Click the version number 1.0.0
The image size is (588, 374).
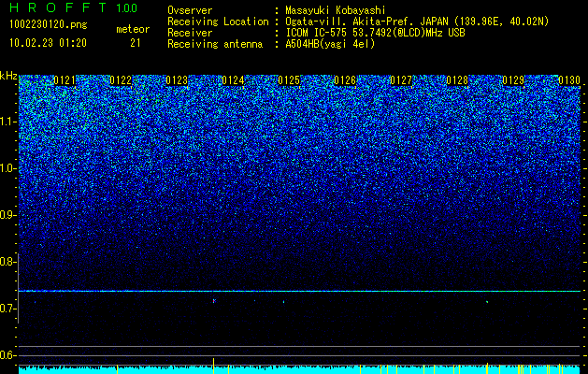coord(127,8)
